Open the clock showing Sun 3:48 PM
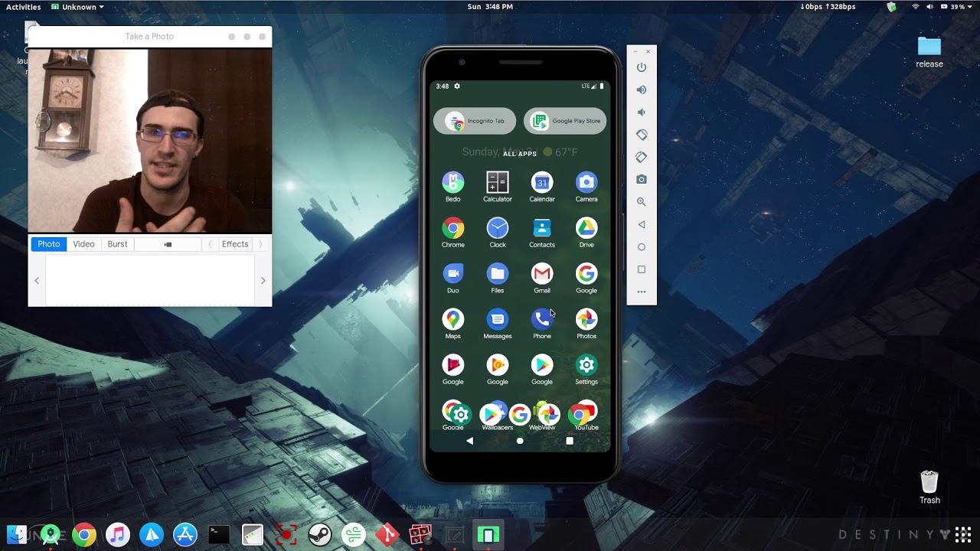980x551 pixels. coord(490,7)
